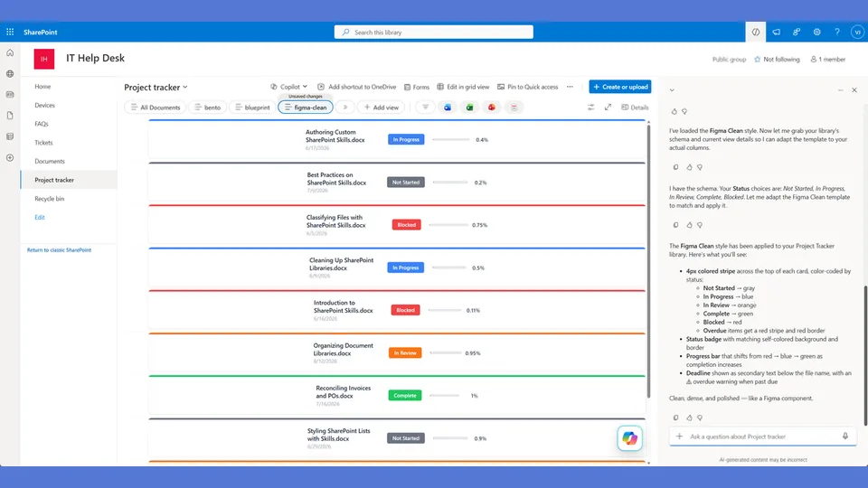This screenshot has width=868, height=488.
Task: Click the microphone icon in chat input
Action: (x=845, y=436)
